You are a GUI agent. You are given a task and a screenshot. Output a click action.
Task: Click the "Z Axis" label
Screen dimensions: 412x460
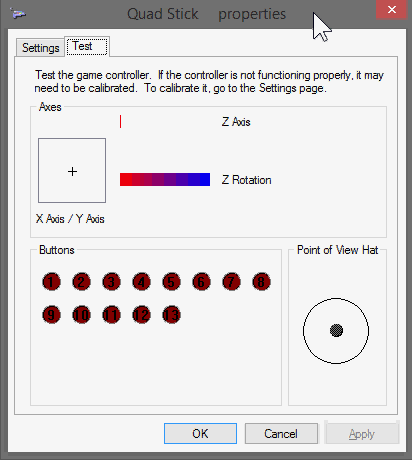pyautogui.click(x=236, y=122)
